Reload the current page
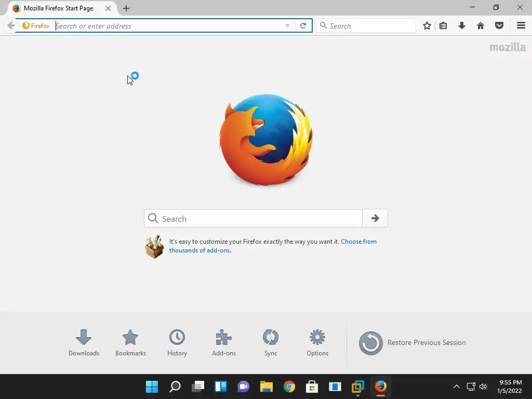532x399 pixels. (x=303, y=26)
